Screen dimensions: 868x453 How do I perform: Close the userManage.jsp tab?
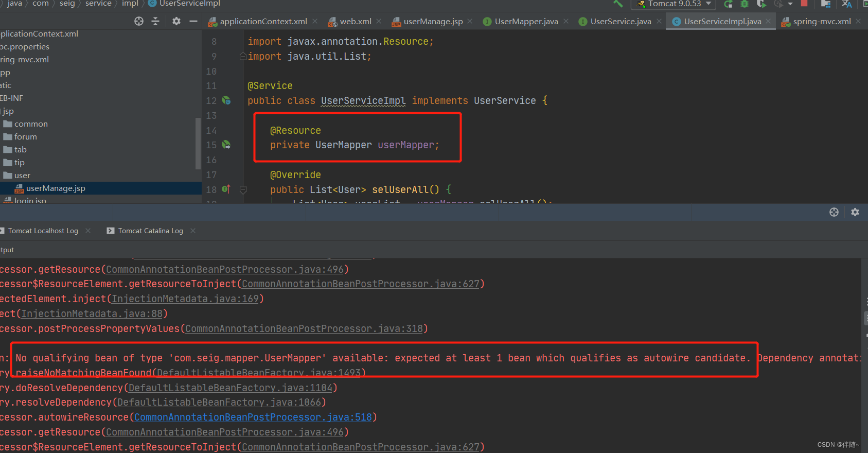470,21
